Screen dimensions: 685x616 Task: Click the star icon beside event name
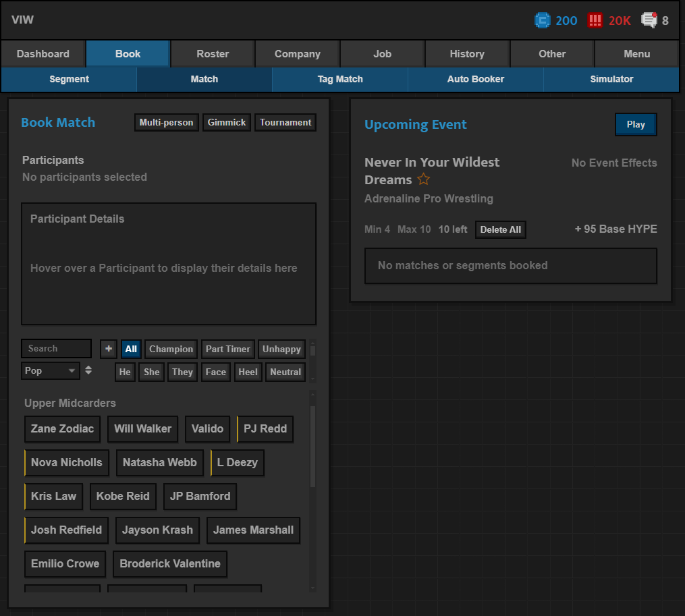tap(423, 179)
